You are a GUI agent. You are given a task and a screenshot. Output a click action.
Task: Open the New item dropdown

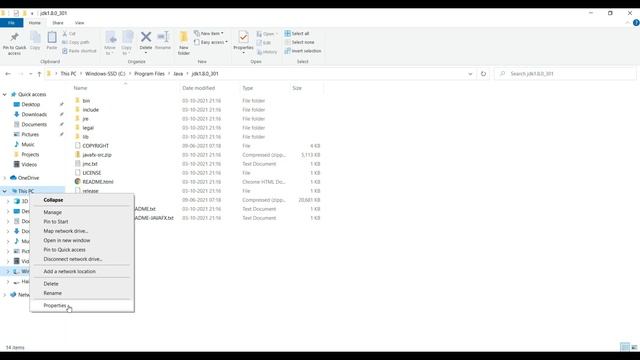(209, 33)
